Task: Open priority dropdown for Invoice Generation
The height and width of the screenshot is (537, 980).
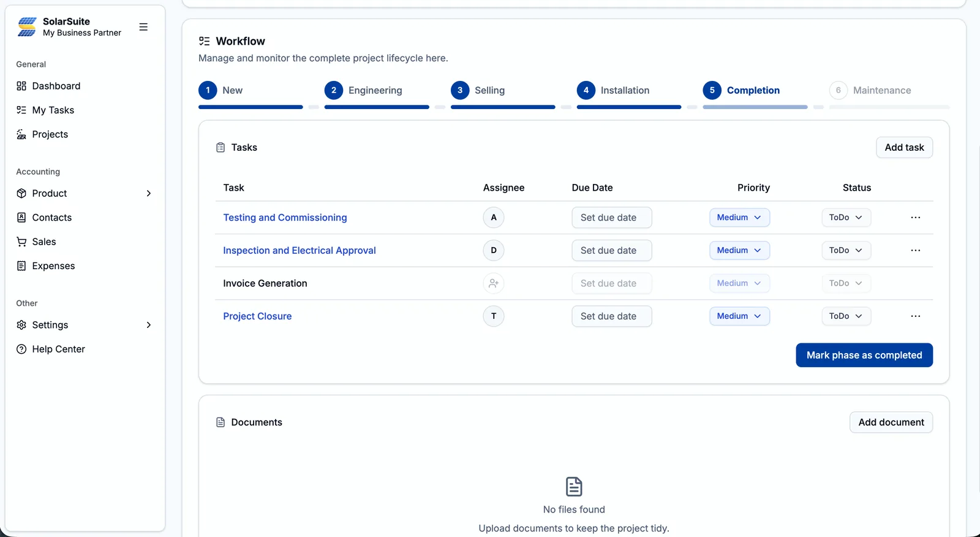Action: pyautogui.click(x=739, y=283)
